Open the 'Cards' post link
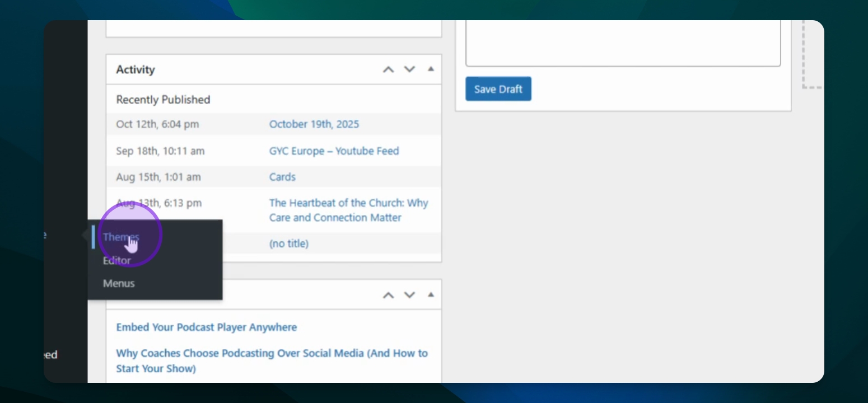The image size is (868, 403). click(282, 177)
